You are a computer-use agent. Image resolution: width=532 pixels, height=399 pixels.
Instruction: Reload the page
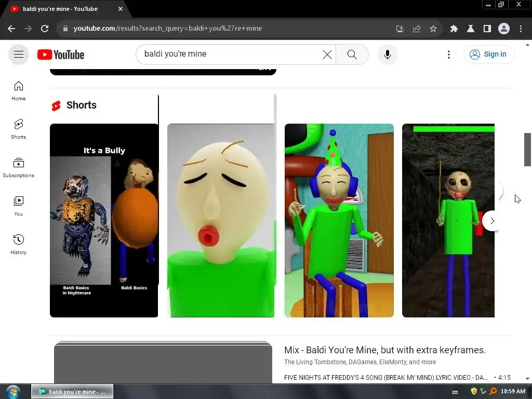(x=45, y=29)
